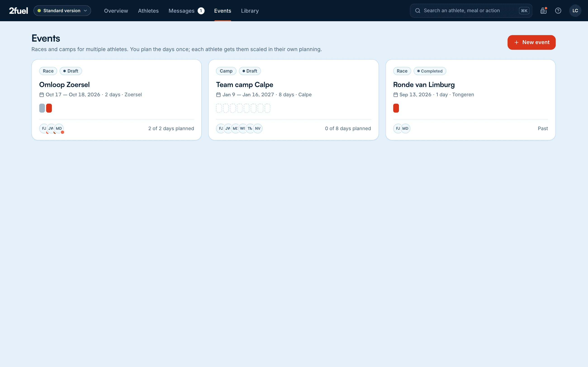This screenshot has height=367, width=588.
Task: Click the '0 of 8 days planned' text
Action: coord(348,128)
